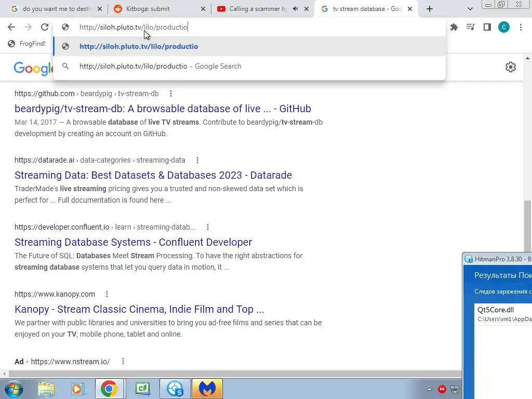Click the scroll-up arrow of the page scrollbar
Image resolution: width=532 pixels, height=399 pixels.
[x=527, y=58]
